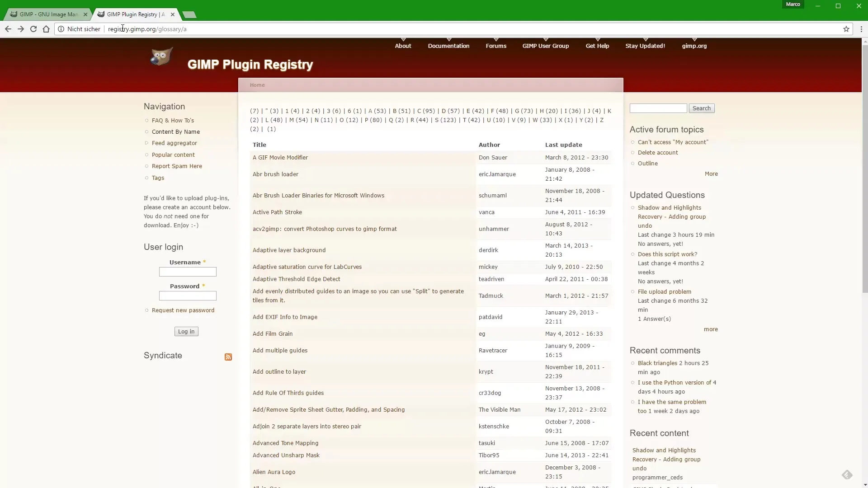Click the Home breadcrumb link
868x488 pixels.
pyautogui.click(x=257, y=85)
